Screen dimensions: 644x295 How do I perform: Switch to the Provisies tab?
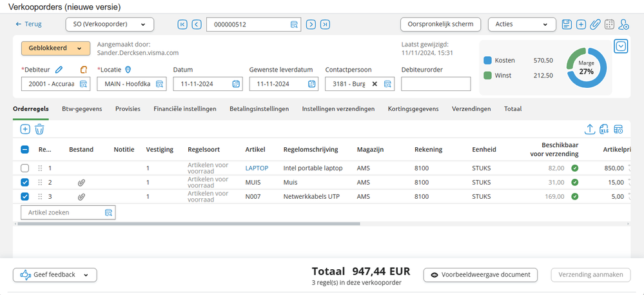[x=128, y=109]
